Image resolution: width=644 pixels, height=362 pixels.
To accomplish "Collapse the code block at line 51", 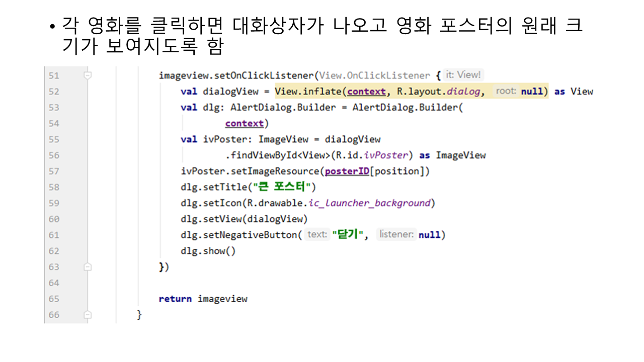I will (88, 75).
